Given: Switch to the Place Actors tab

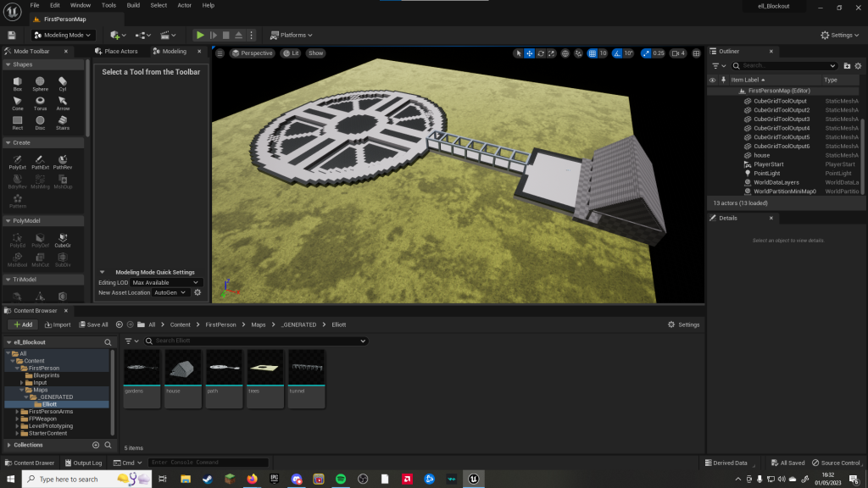Looking at the screenshot, I should [x=120, y=51].
